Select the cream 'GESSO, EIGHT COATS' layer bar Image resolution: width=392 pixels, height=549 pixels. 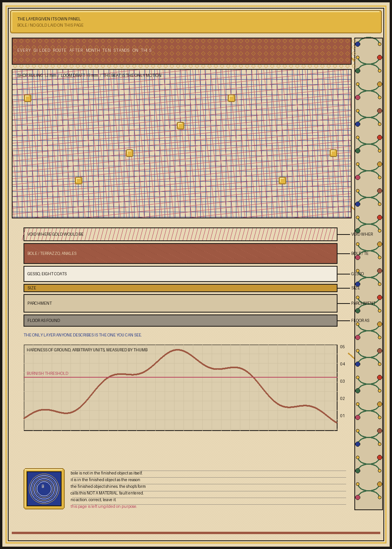point(180,274)
